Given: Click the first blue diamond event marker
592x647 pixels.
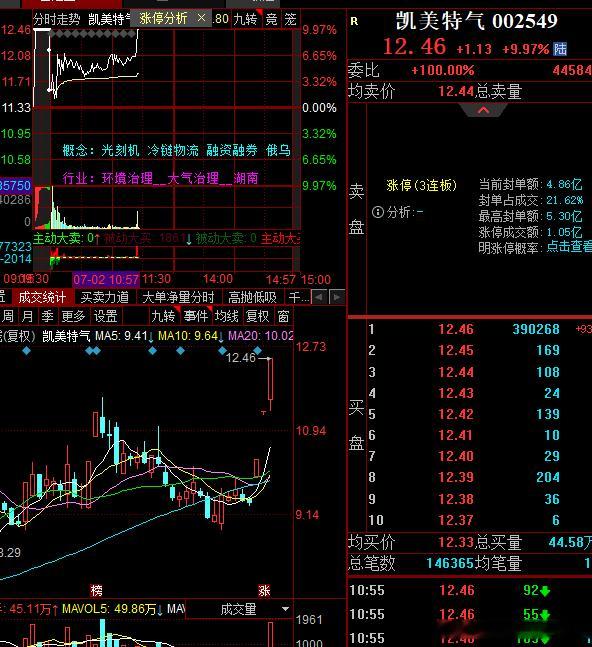Looking at the screenshot, I should click(x=26, y=351).
